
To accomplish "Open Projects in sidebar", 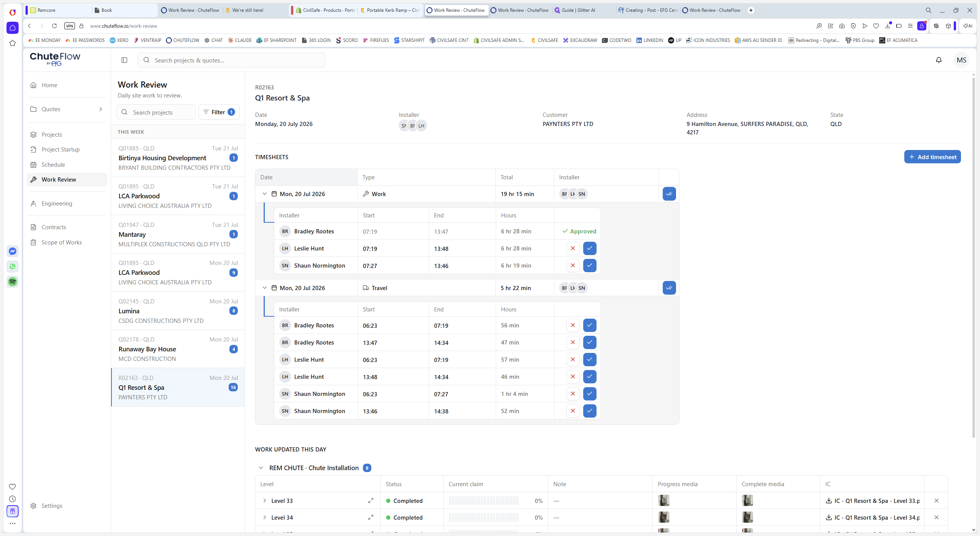I will (x=67, y=134).
